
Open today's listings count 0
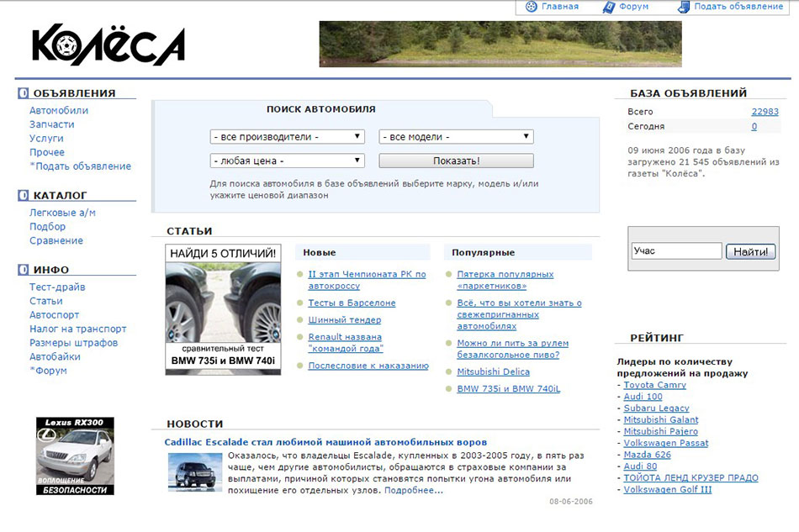(x=754, y=127)
